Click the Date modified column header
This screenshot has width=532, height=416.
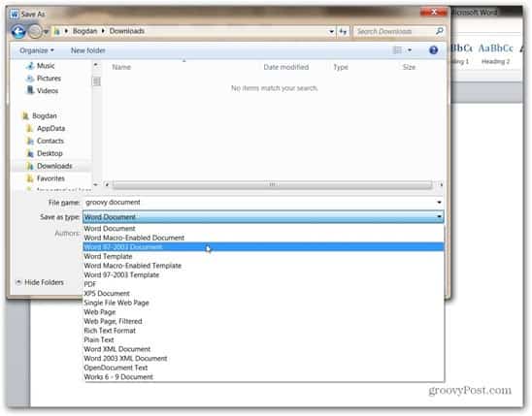286,67
